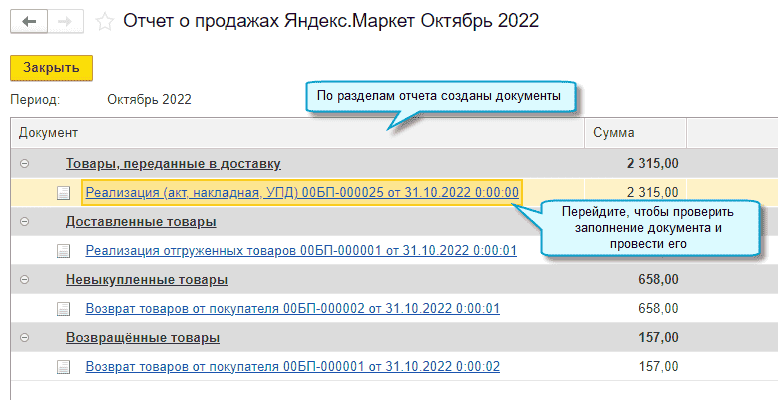Add report to favorites with star icon

[x=105, y=22]
